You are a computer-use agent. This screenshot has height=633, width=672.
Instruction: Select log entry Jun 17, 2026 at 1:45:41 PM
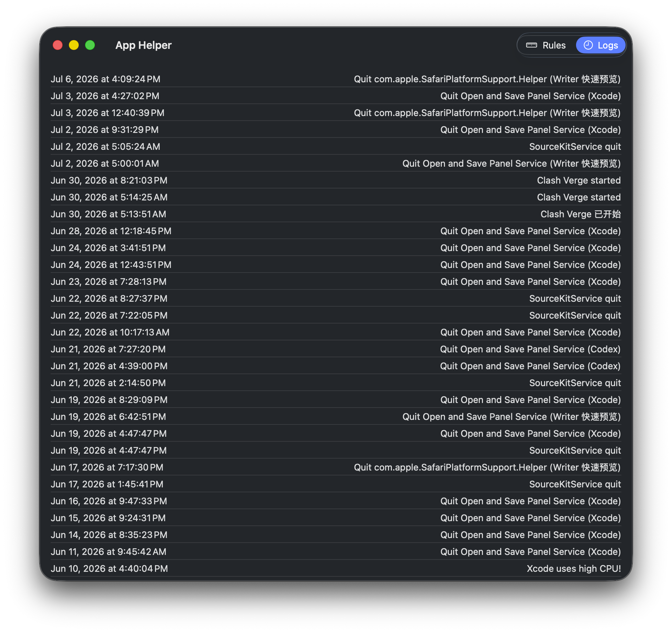336,484
